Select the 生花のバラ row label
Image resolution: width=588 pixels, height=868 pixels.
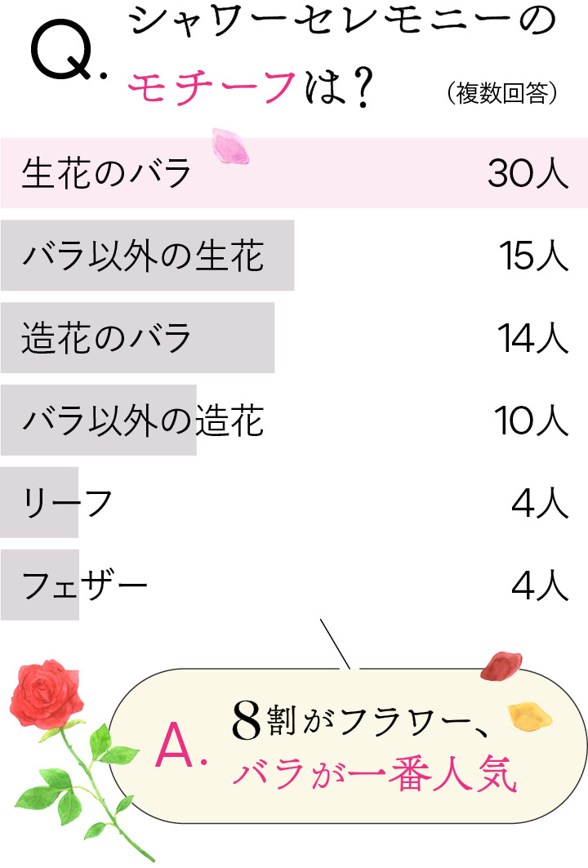[106, 173]
